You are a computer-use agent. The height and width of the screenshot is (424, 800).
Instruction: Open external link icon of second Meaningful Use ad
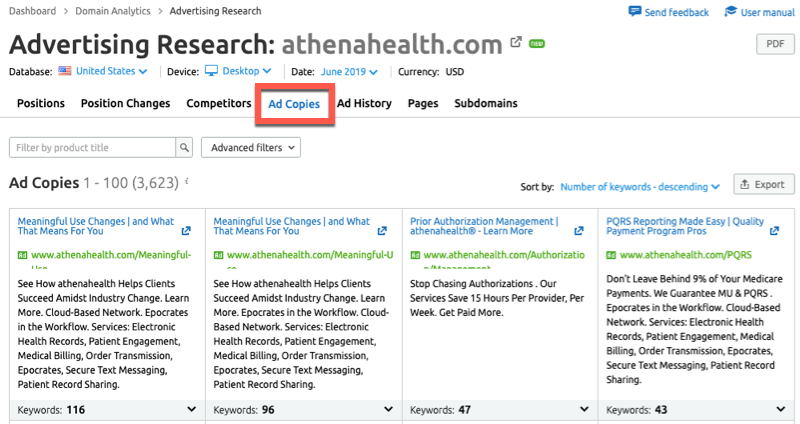[383, 231]
